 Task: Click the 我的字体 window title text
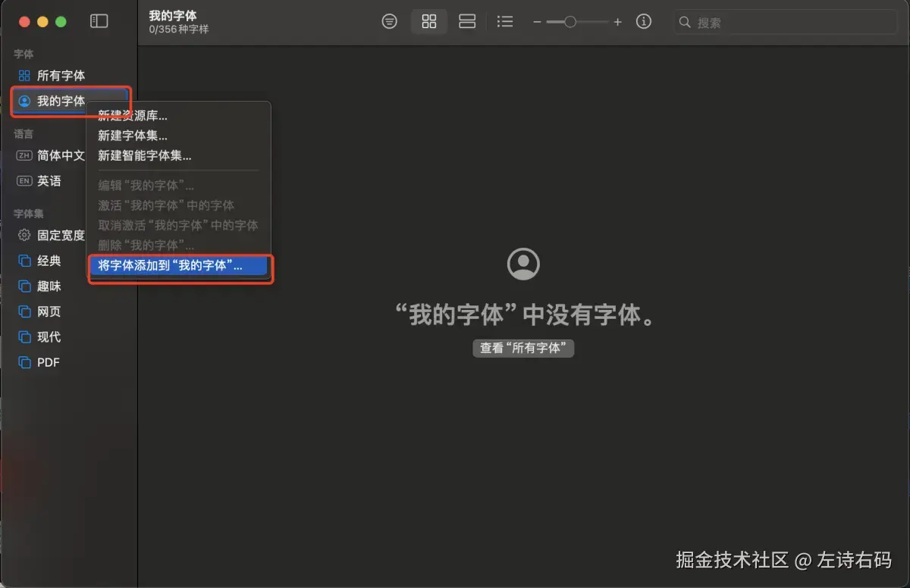click(173, 16)
